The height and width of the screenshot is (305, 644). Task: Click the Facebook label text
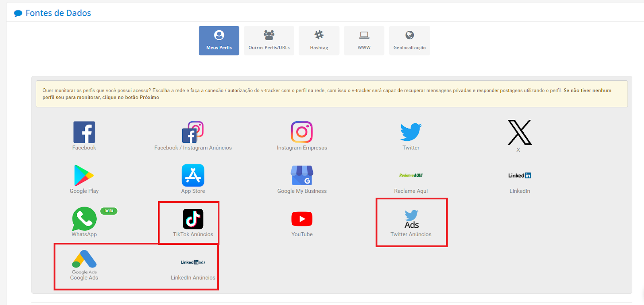[84, 148]
